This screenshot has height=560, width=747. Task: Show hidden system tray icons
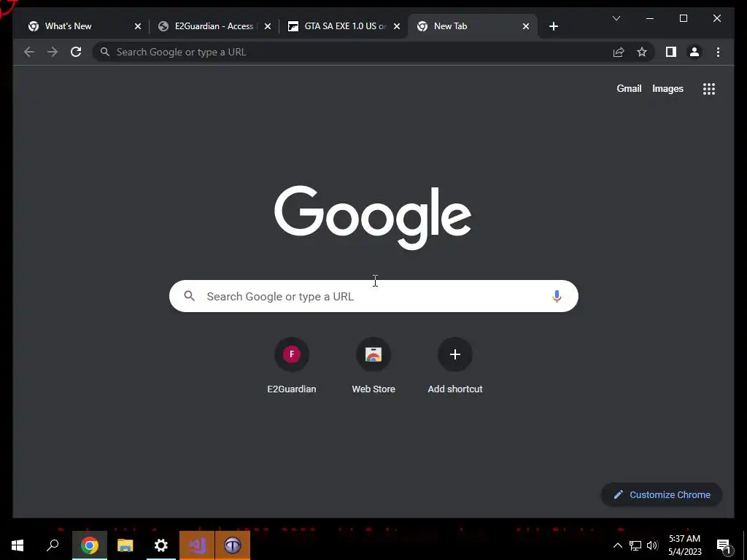617,545
